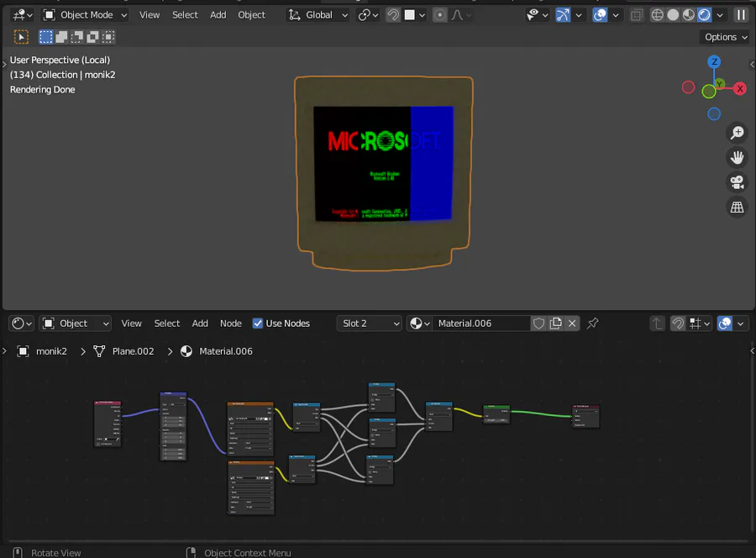Uncheck the Use Nodes checkbox
The width and height of the screenshot is (756, 558).
tap(258, 324)
